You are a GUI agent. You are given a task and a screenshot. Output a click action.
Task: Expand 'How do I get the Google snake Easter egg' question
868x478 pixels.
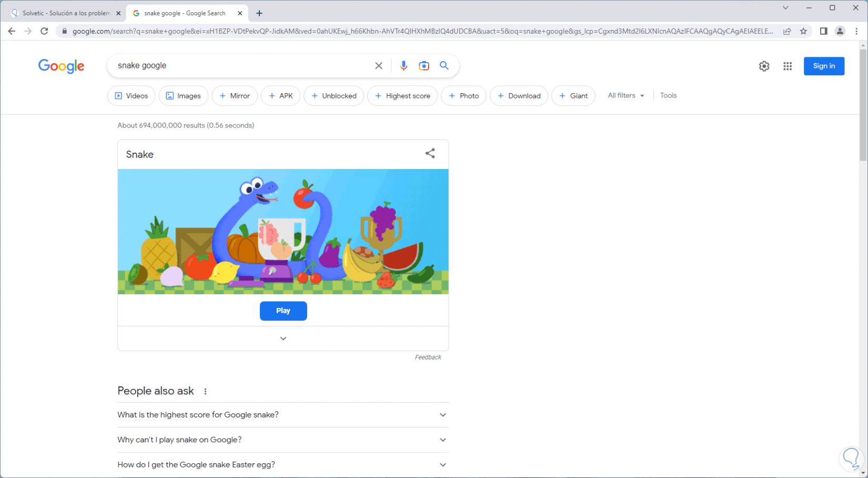(283, 464)
